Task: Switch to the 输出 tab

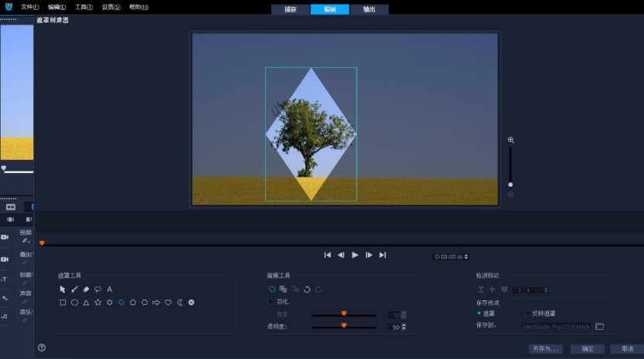Action: (x=369, y=9)
